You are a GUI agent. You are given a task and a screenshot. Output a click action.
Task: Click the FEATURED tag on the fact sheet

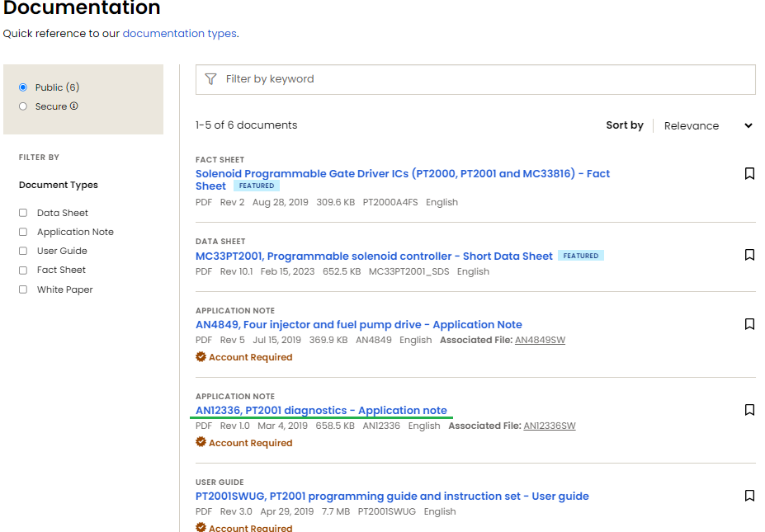pyautogui.click(x=256, y=186)
